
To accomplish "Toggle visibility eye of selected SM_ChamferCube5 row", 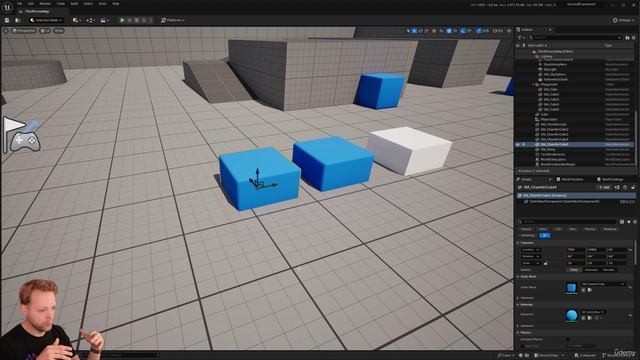I will click(x=518, y=144).
